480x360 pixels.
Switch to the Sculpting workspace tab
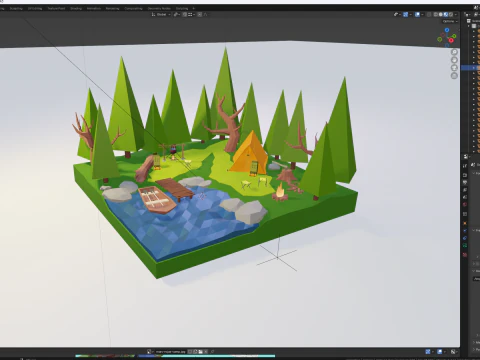coord(16,8)
